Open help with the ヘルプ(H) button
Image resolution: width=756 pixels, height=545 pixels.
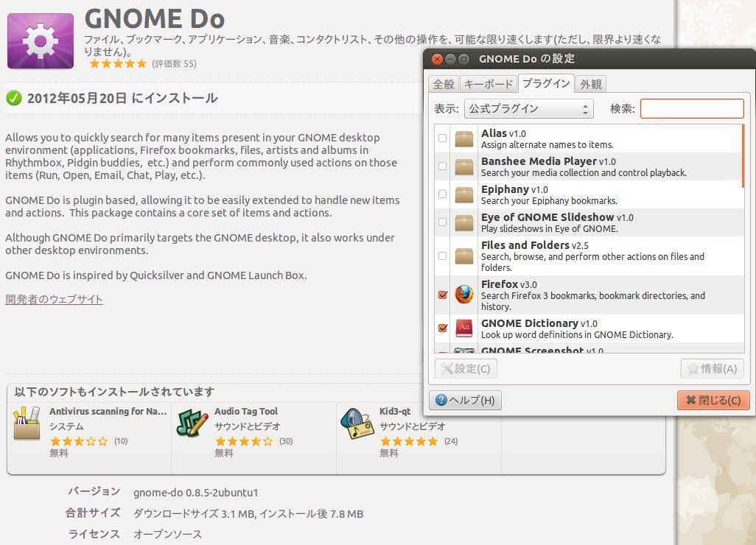coord(465,401)
